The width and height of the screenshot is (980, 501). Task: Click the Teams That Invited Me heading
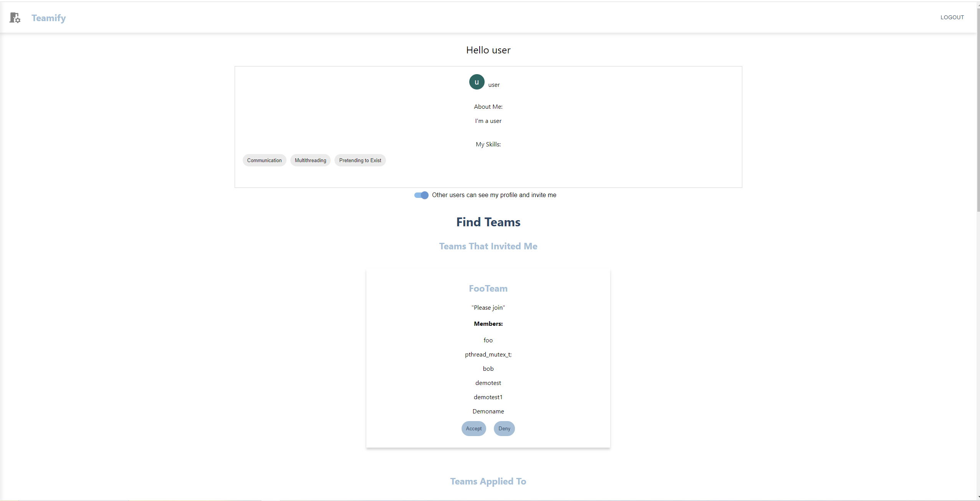(x=488, y=246)
